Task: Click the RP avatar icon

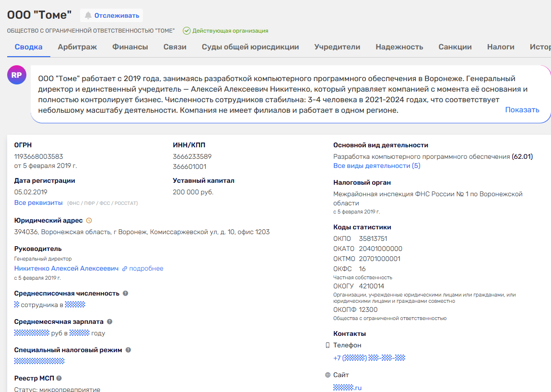Action: pyautogui.click(x=16, y=75)
